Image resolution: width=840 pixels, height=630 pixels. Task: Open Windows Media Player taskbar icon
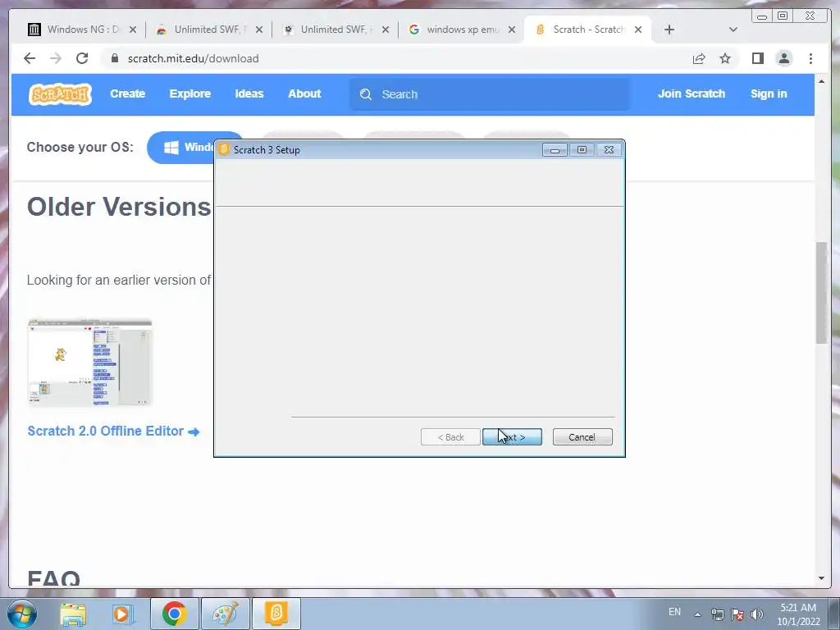(x=122, y=614)
